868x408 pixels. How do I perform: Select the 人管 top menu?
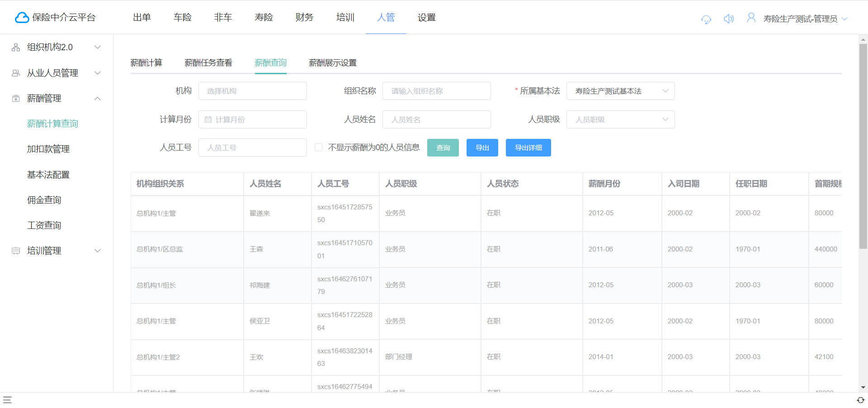(386, 17)
